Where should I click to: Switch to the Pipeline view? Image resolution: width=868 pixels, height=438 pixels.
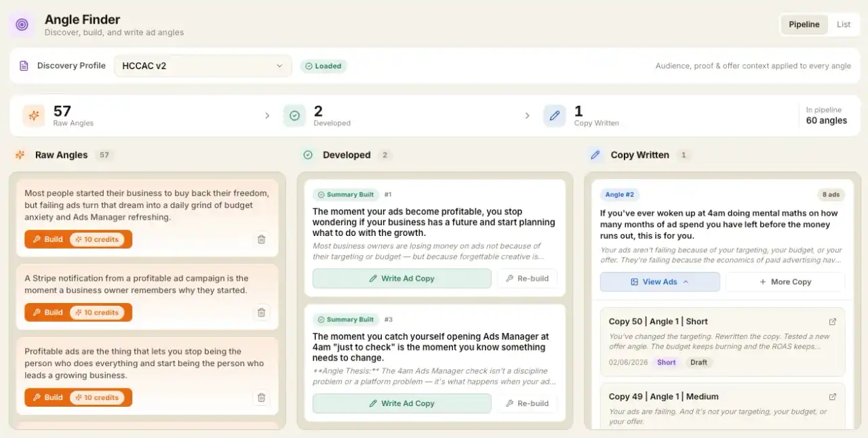coord(804,24)
